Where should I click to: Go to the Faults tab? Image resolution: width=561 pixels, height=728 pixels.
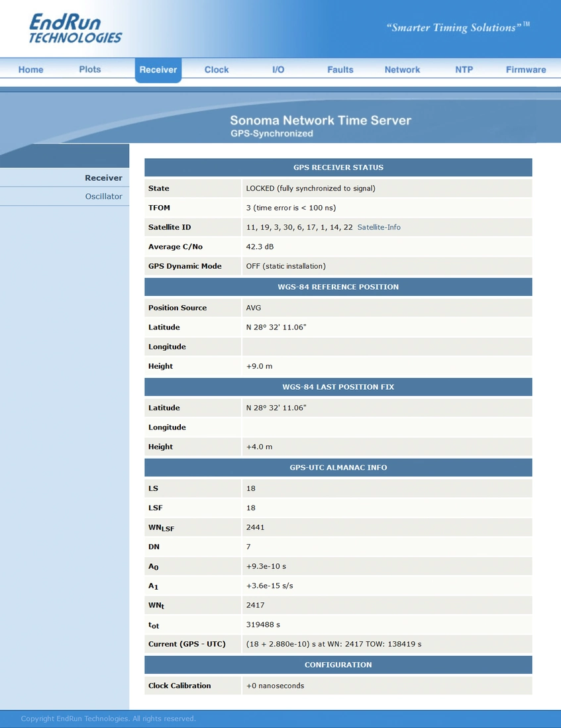point(340,69)
